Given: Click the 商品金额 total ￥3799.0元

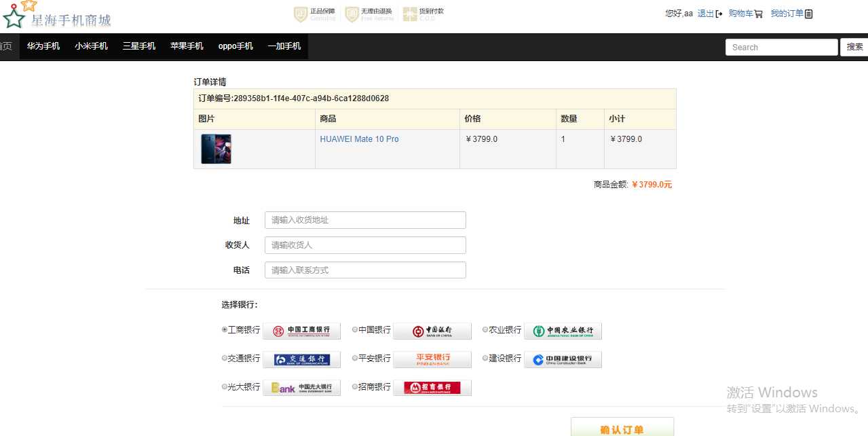Looking at the screenshot, I should [652, 184].
